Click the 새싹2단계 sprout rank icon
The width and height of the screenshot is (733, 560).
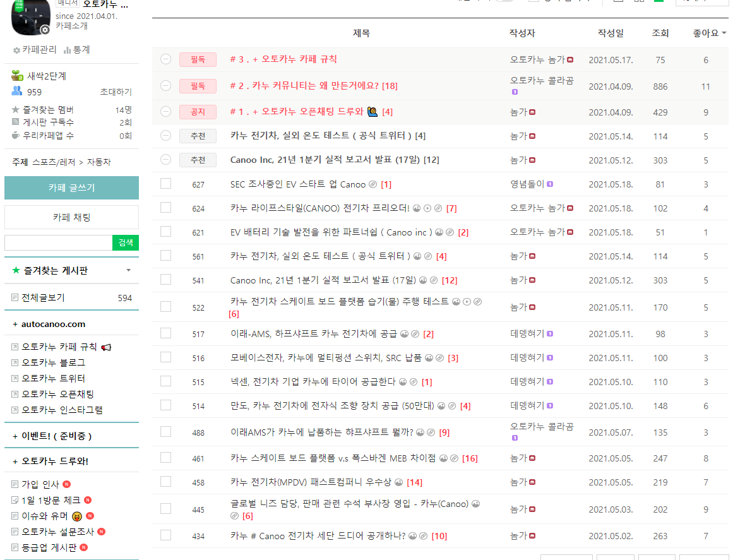tap(17, 75)
